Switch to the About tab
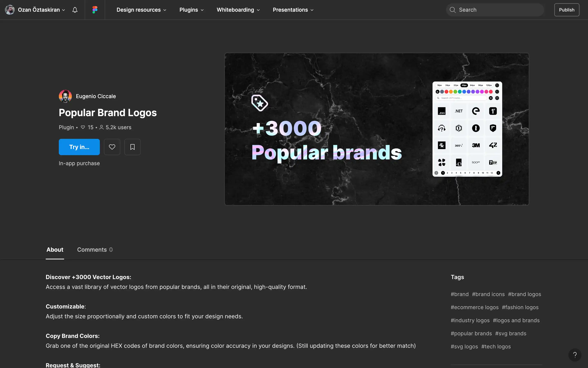The height and width of the screenshot is (368, 588). 55,250
